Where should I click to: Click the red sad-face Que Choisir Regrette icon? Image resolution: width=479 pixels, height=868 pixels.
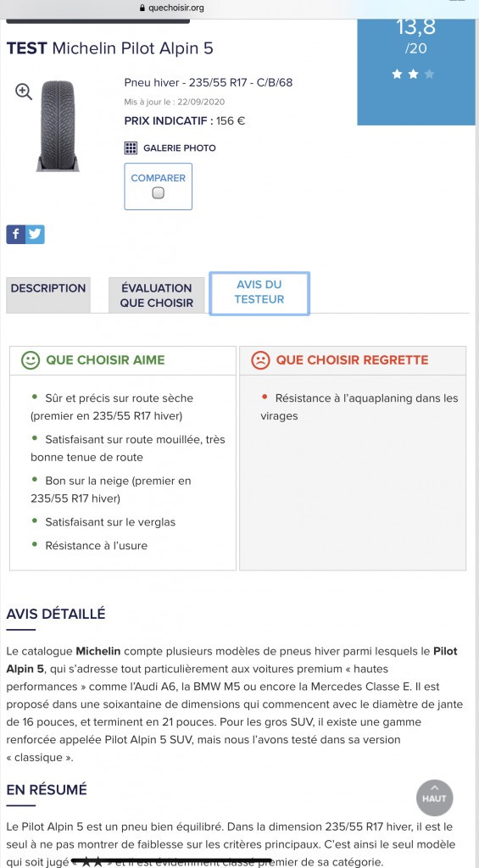(x=260, y=360)
